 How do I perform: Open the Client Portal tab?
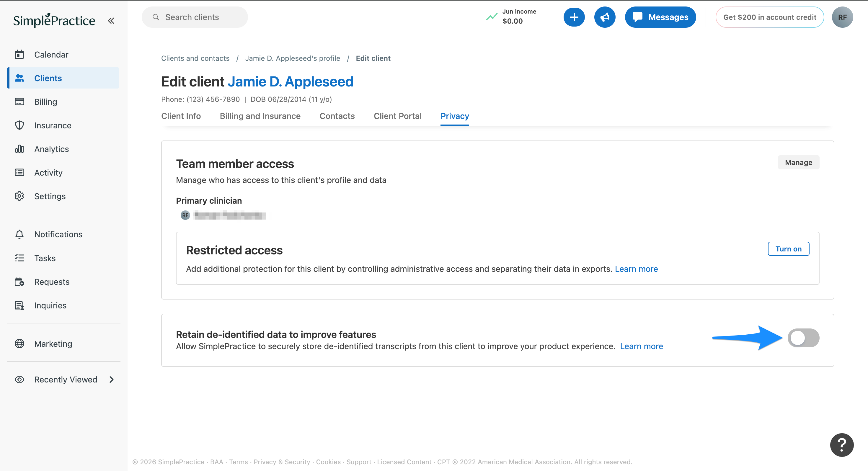point(398,116)
